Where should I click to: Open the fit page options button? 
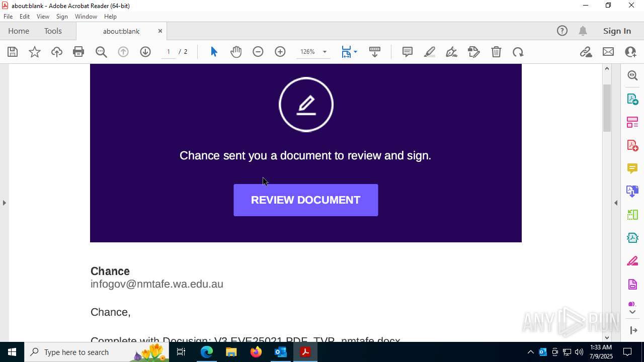pyautogui.click(x=349, y=52)
